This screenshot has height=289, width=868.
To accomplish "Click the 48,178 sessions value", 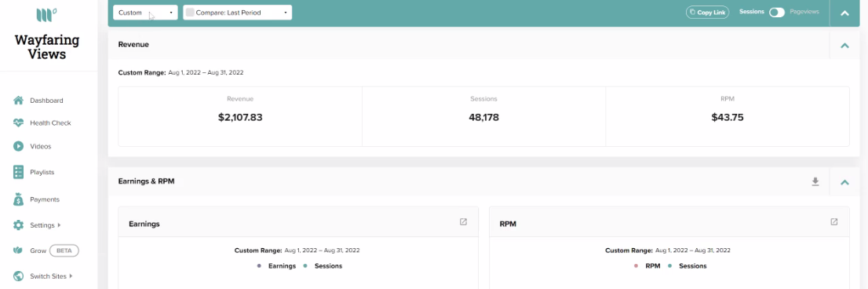I will (x=483, y=117).
